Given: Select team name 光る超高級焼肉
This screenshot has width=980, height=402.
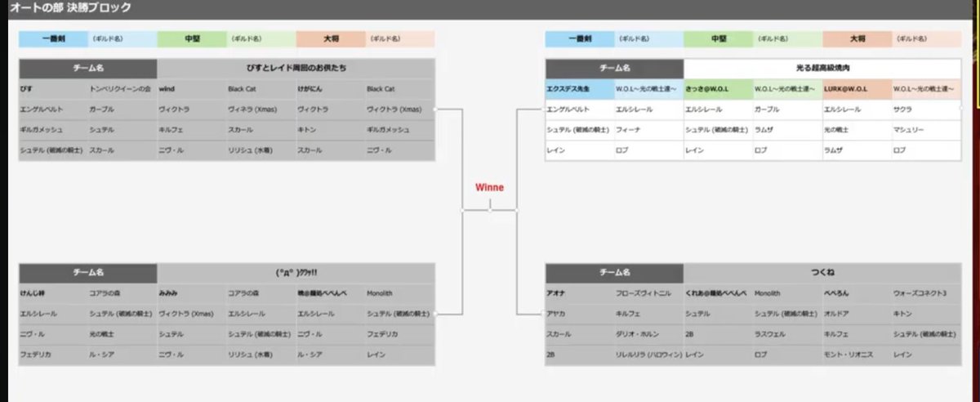Looking at the screenshot, I should tap(822, 69).
